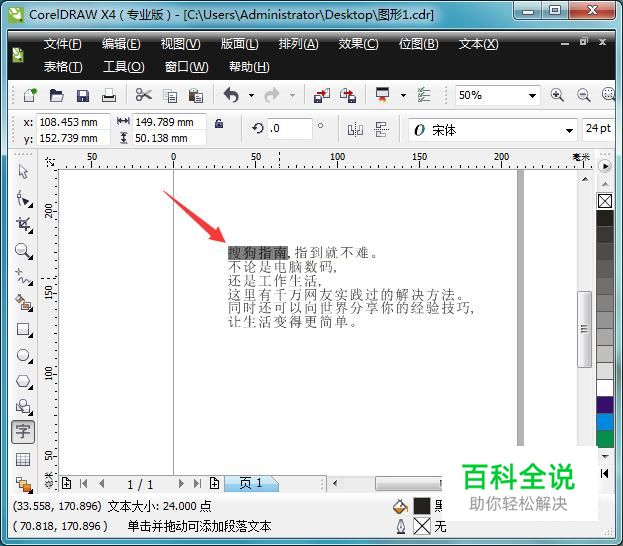Click the x position field 108.453 mm

73,122
